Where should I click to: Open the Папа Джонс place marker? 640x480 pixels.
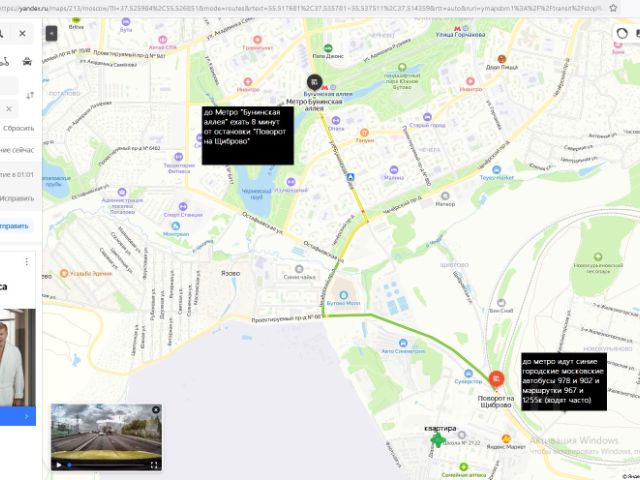click(x=328, y=49)
